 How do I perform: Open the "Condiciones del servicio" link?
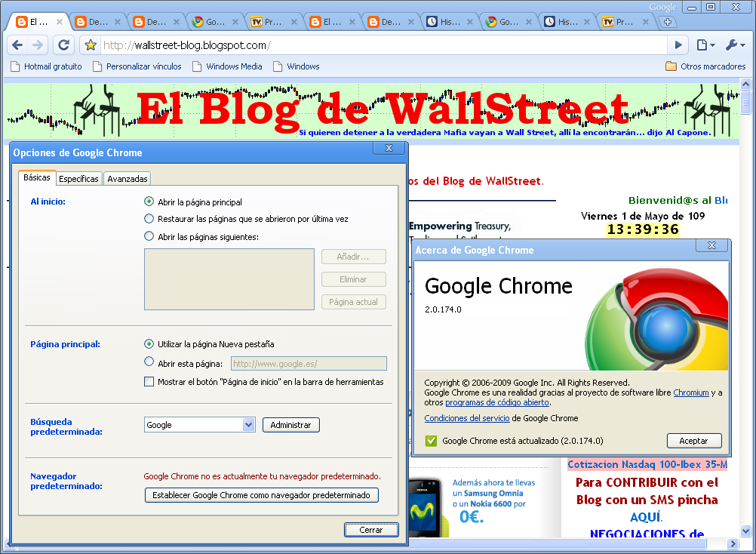467,418
